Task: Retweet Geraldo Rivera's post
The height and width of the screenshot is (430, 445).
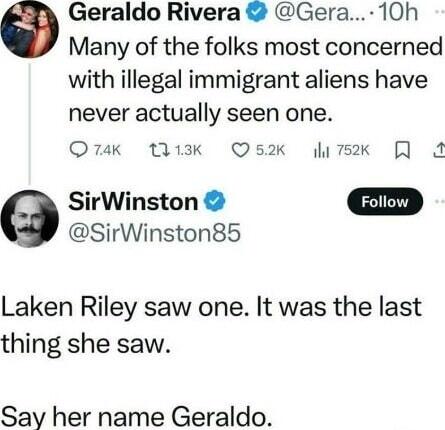Action: coord(159,150)
